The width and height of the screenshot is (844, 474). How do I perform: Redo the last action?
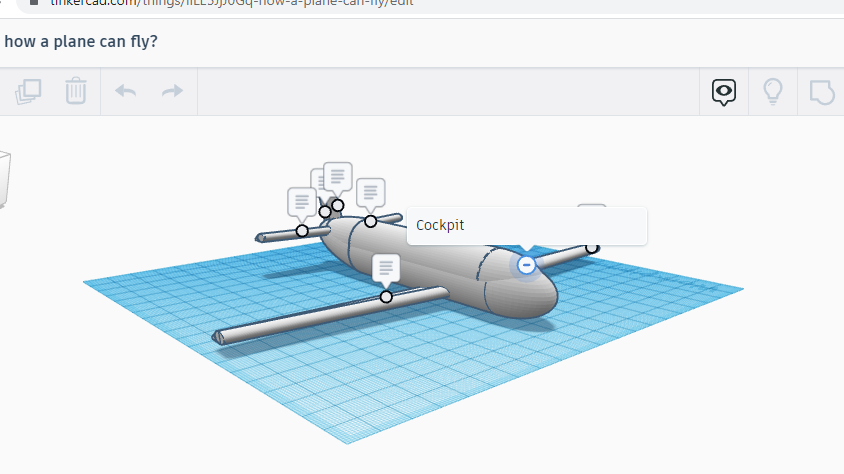[x=172, y=91]
